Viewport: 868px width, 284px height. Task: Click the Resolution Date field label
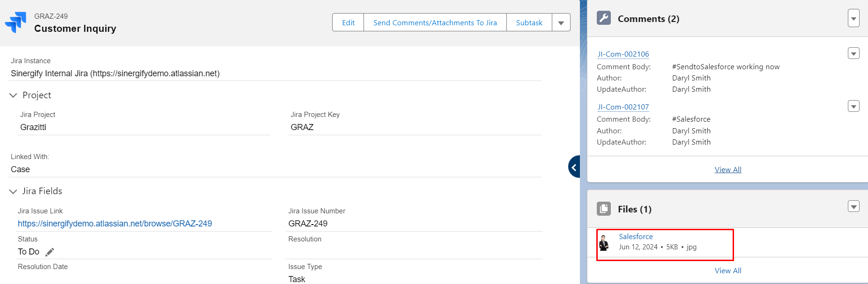(x=43, y=267)
